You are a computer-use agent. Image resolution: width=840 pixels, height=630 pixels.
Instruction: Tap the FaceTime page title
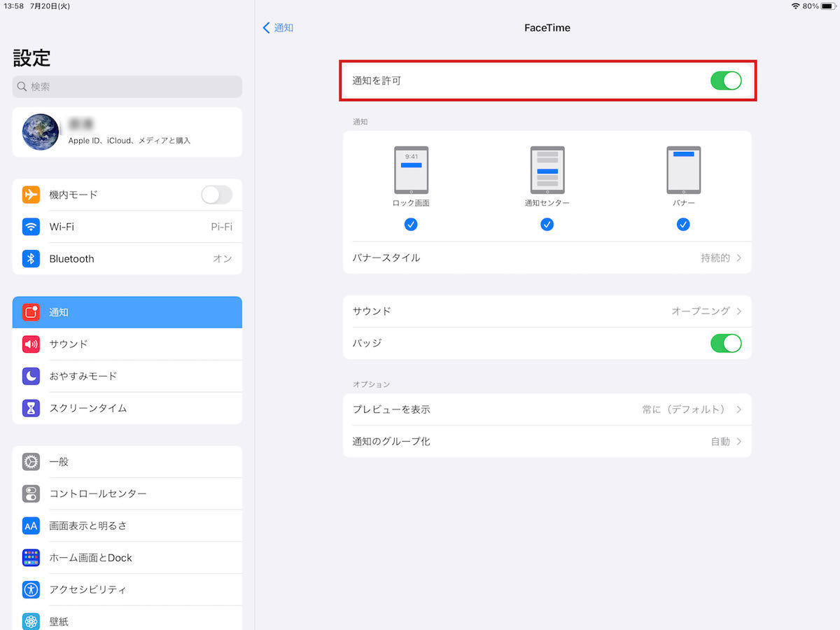(547, 28)
